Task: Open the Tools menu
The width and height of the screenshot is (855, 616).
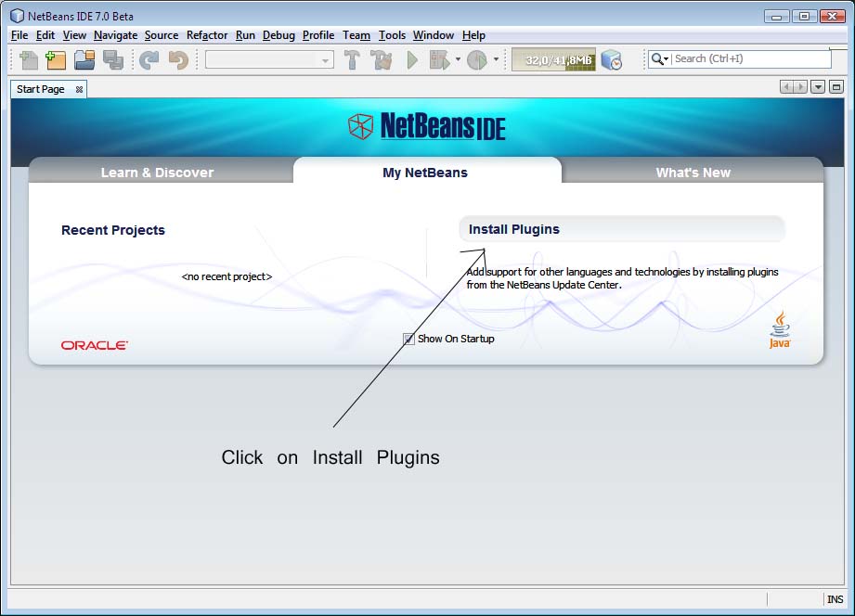Action: (392, 35)
